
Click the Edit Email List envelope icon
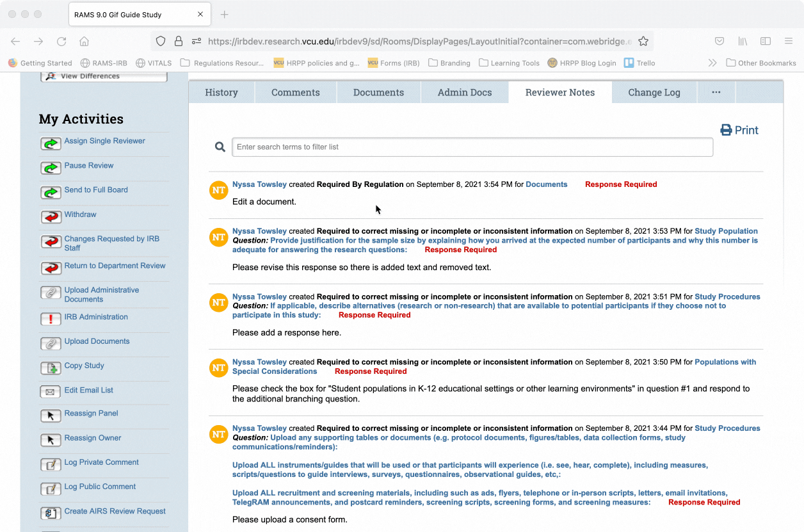tap(51, 392)
